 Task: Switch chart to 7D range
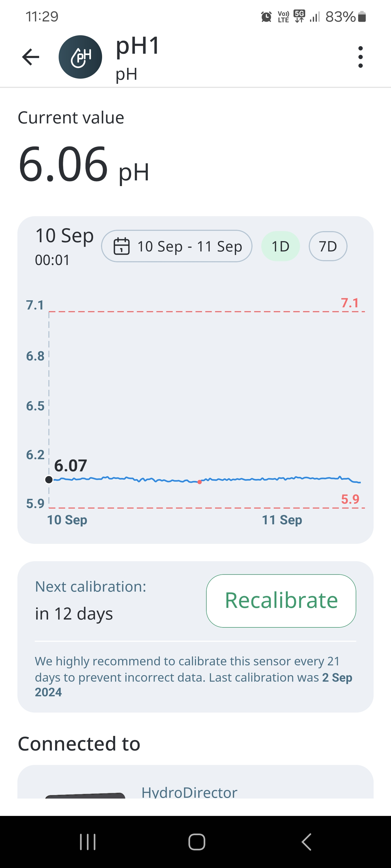[x=327, y=246]
